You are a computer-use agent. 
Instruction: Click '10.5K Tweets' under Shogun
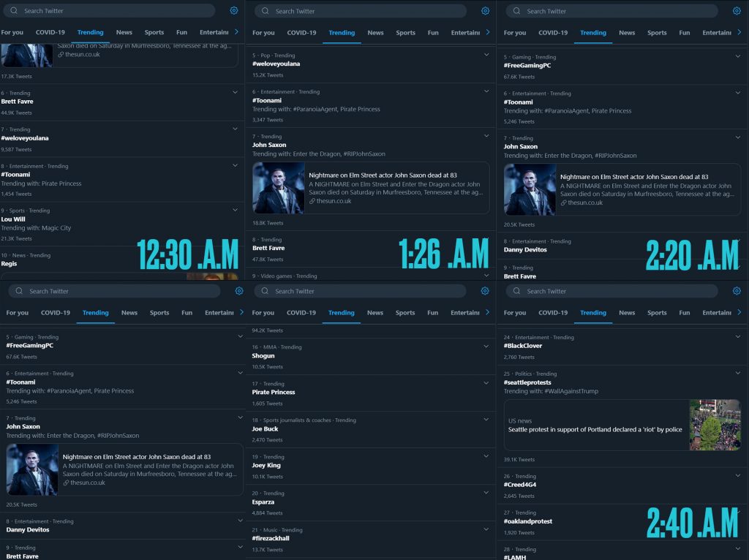[x=268, y=367]
